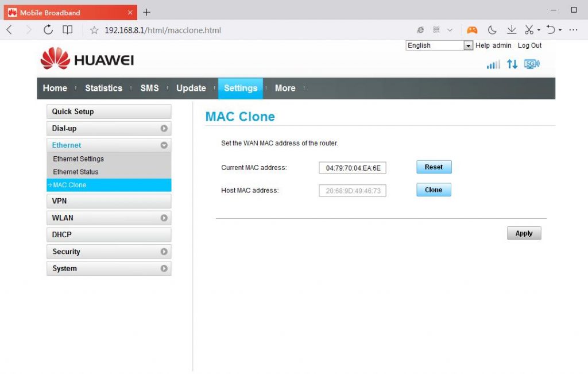Open the Web capture scissors icon
The image size is (588, 374).
coord(528,30)
